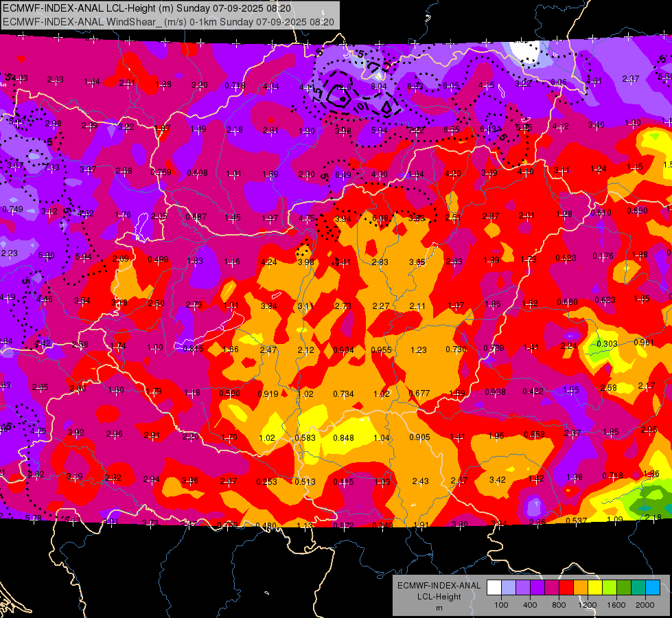Click the red legend swatch
Viewport: 672px width, 618px height.
pos(566,588)
